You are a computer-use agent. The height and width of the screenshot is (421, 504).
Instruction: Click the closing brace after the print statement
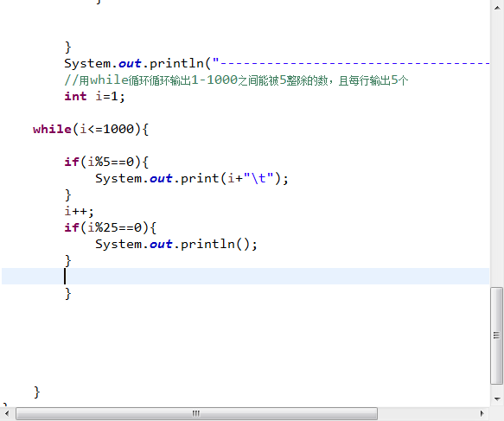click(67, 195)
